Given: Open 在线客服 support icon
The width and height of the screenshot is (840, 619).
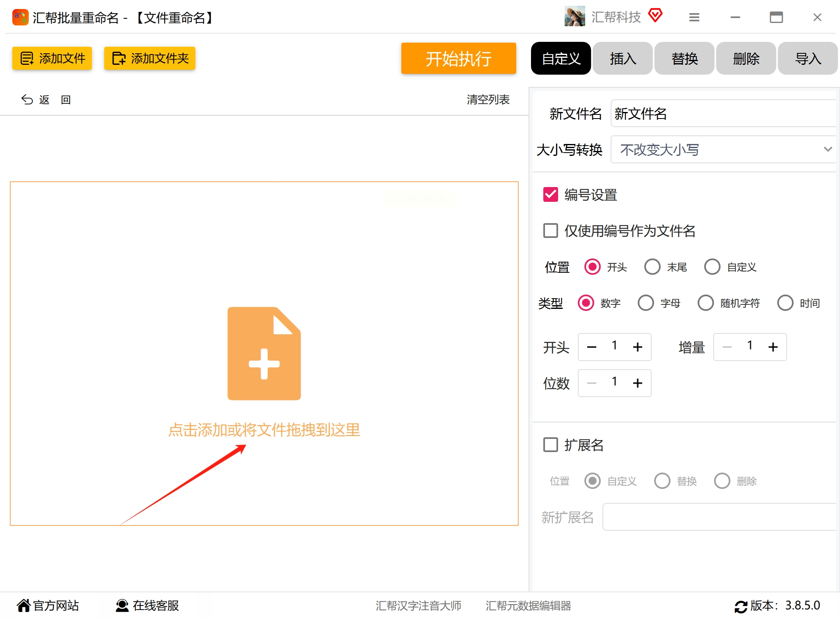Looking at the screenshot, I should (122, 605).
